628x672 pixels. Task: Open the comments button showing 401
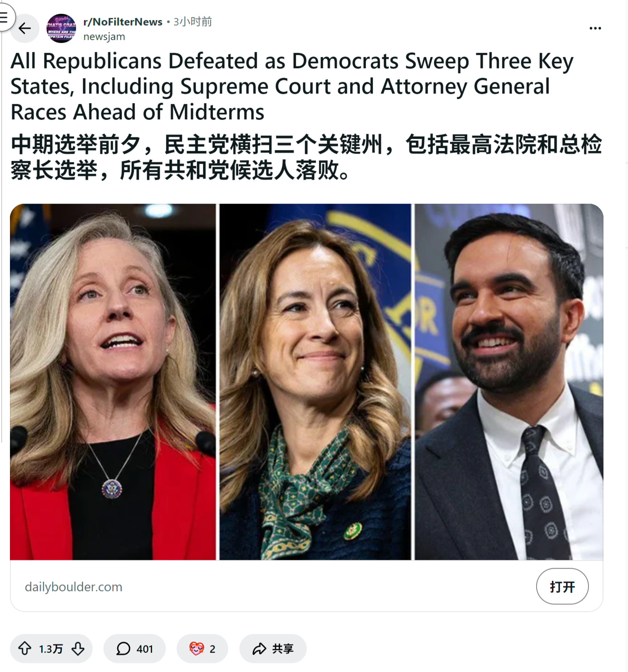tap(135, 648)
